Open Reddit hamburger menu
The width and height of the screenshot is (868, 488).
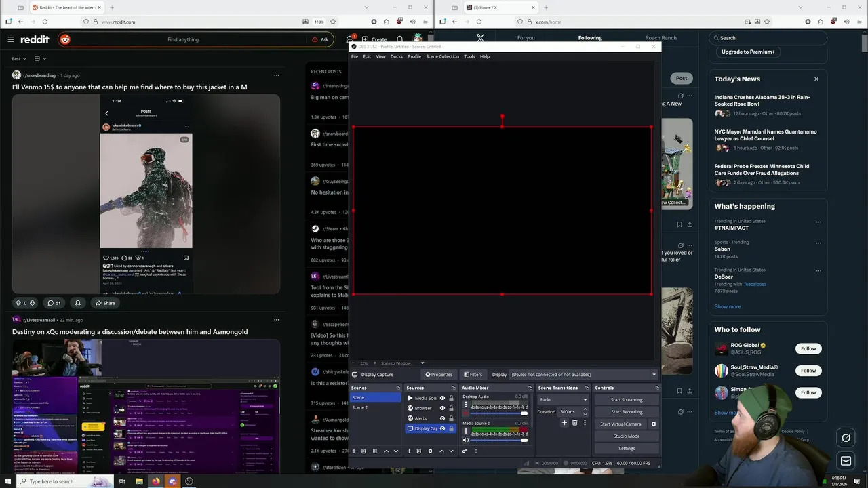(11, 39)
